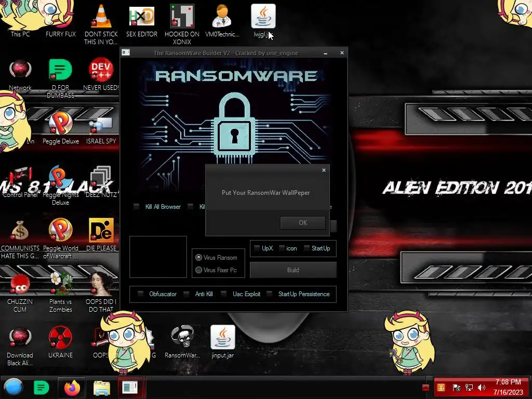Click OK in the wallpaper message dialog
This screenshot has height=399, width=532.
(303, 222)
